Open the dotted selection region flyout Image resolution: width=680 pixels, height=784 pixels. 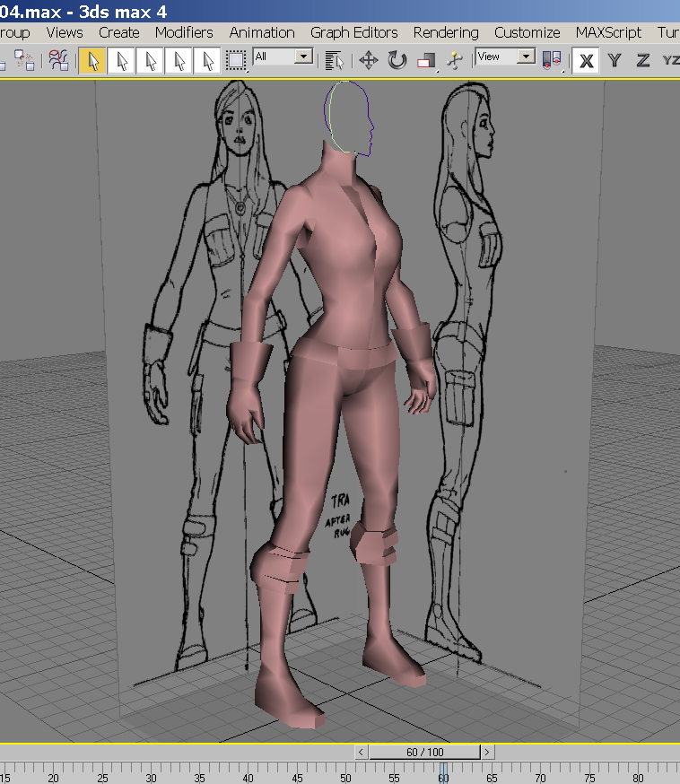(236, 60)
